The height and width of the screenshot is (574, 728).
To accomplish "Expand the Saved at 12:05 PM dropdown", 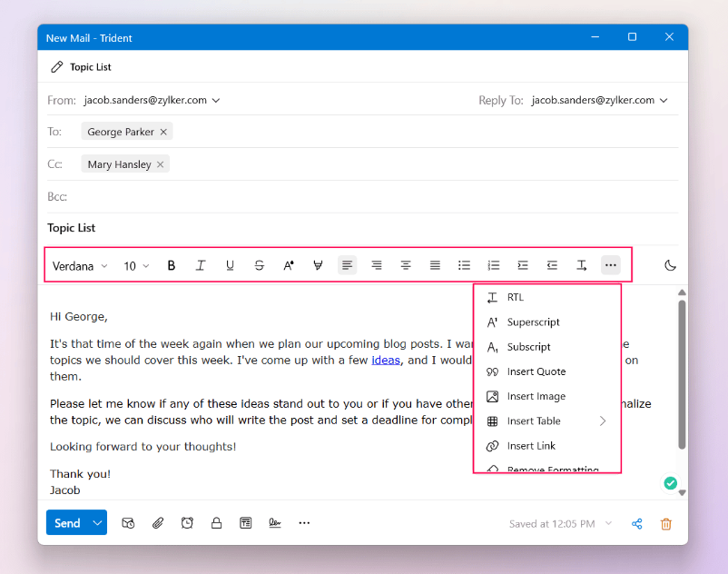I will (x=608, y=523).
